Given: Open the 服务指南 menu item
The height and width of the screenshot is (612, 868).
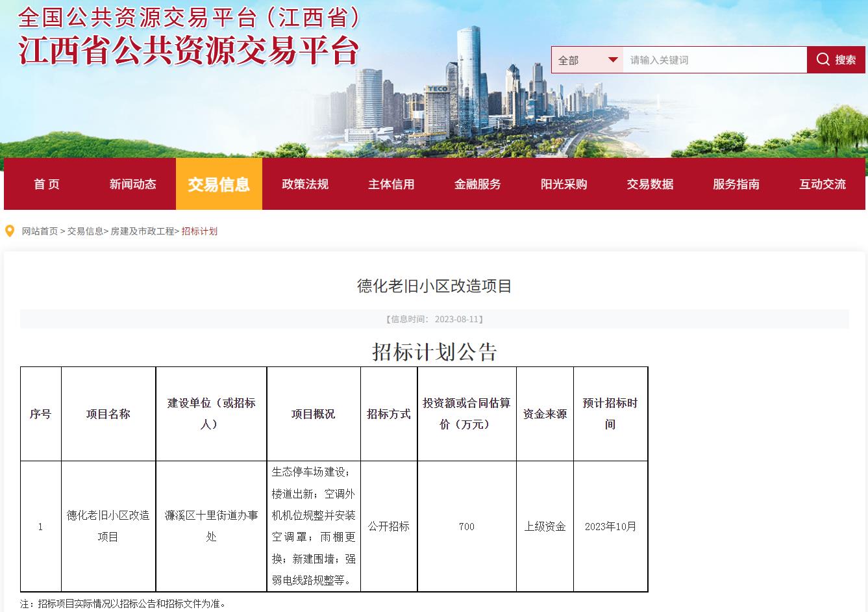Looking at the screenshot, I should [736, 185].
